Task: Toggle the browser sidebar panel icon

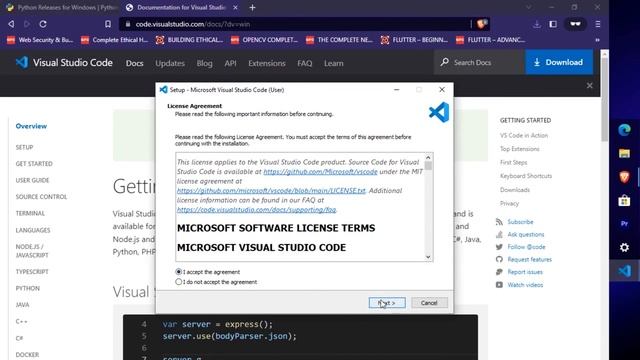Action: (x=553, y=24)
